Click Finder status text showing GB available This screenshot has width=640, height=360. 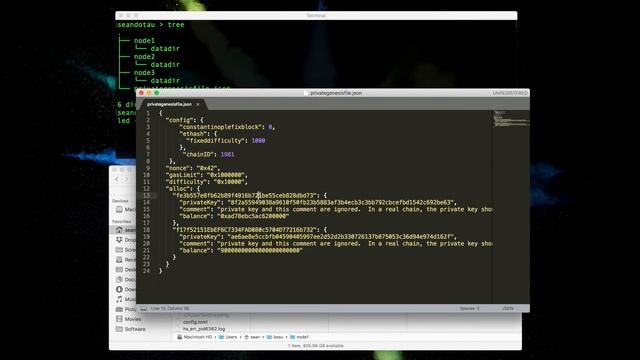point(316,346)
